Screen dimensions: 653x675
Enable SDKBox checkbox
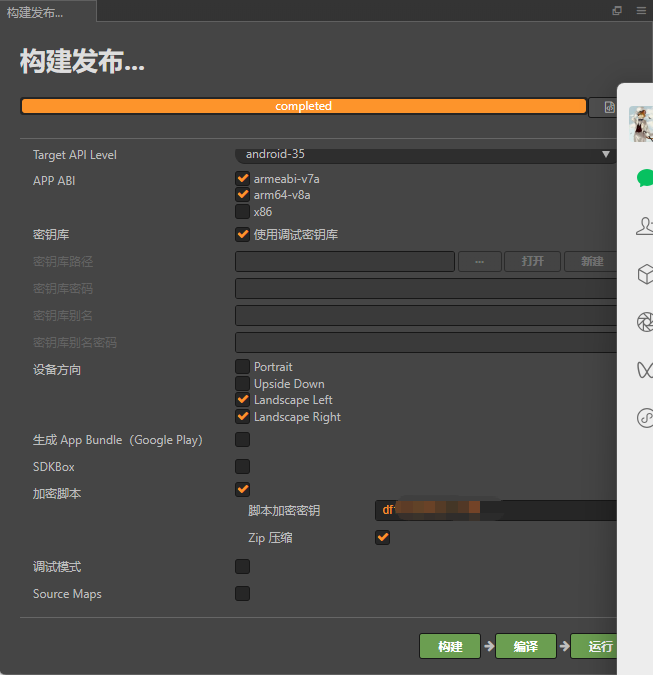(x=242, y=466)
